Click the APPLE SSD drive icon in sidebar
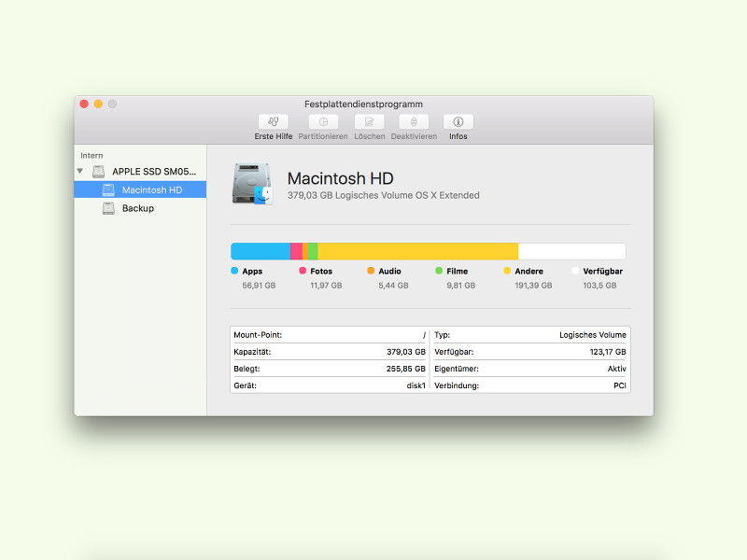The width and height of the screenshot is (747, 560). tap(99, 172)
